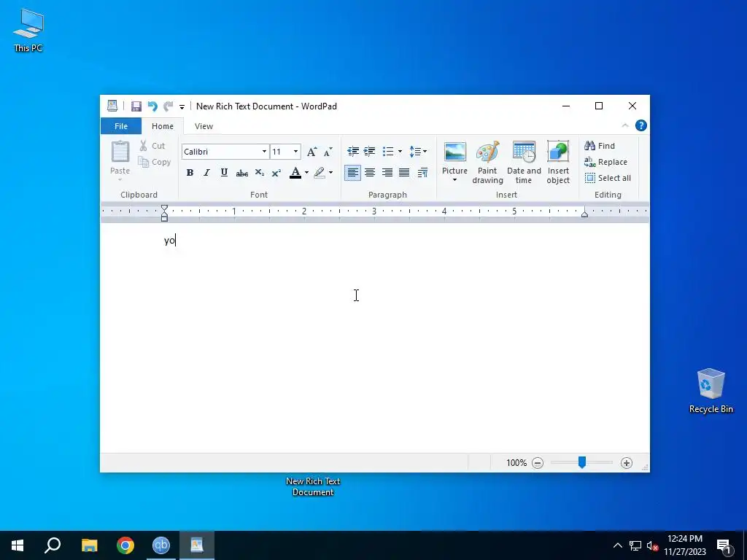Click Replace in Editing group
The height and width of the screenshot is (560, 747).
[x=606, y=162]
